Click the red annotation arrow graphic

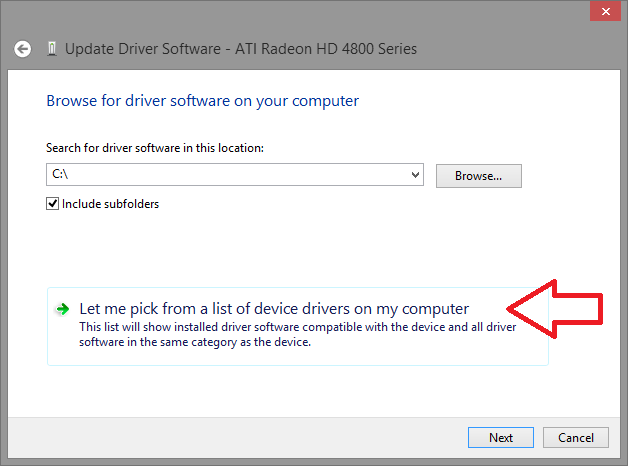pyautogui.click(x=555, y=309)
